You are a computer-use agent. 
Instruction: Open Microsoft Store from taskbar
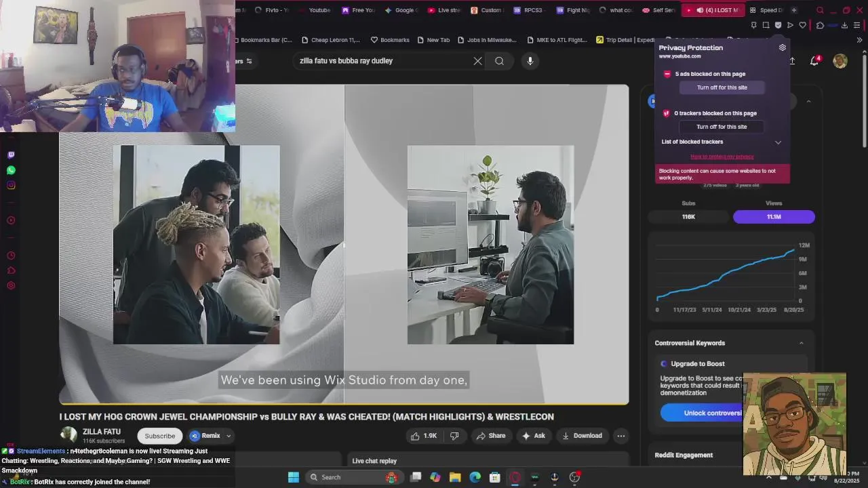click(495, 477)
